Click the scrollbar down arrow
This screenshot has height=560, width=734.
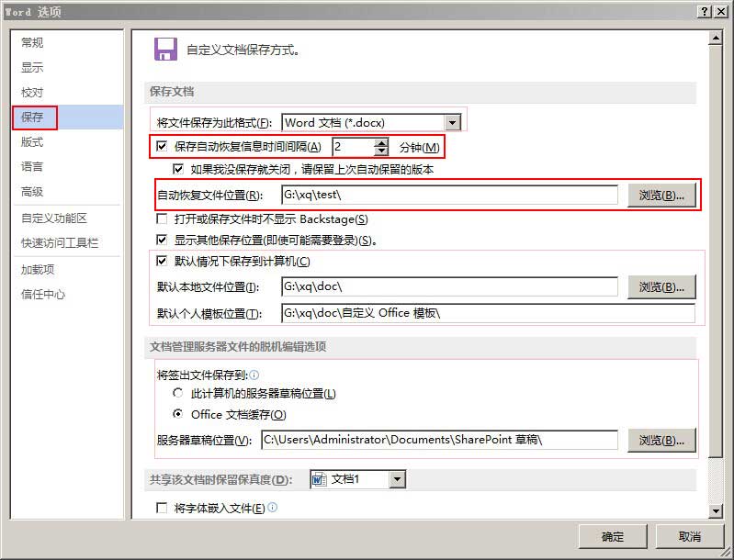point(715,510)
